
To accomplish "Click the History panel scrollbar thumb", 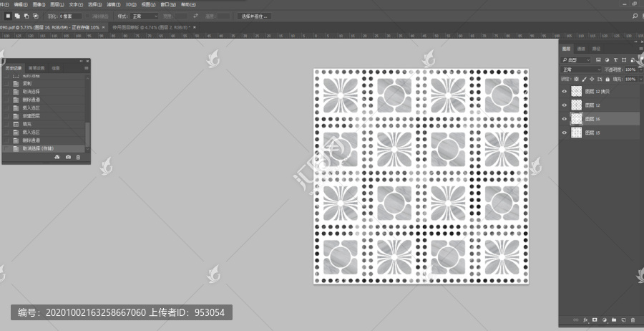I will (x=87, y=133).
